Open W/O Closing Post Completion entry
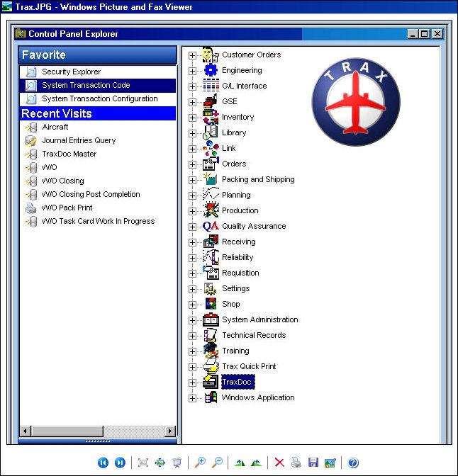 (98, 194)
